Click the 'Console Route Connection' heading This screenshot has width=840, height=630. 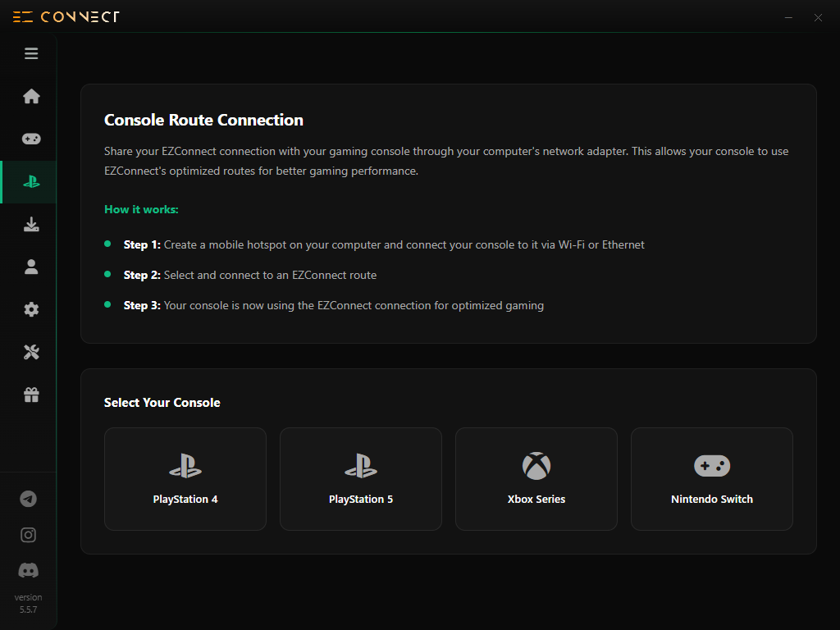pos(203,120)
